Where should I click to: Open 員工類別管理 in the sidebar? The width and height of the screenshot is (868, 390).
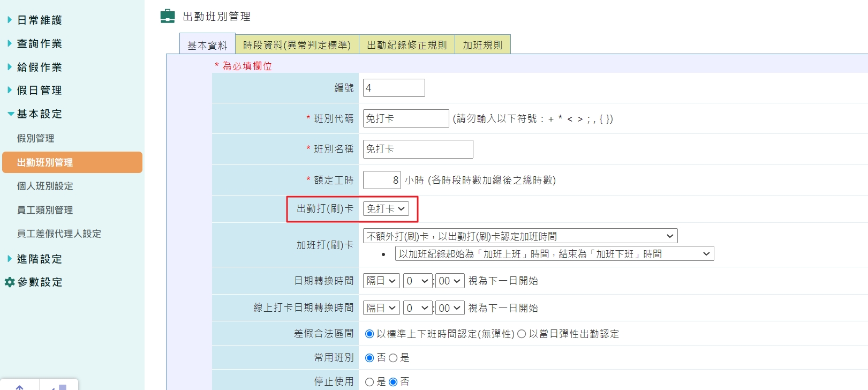(45, 210)
